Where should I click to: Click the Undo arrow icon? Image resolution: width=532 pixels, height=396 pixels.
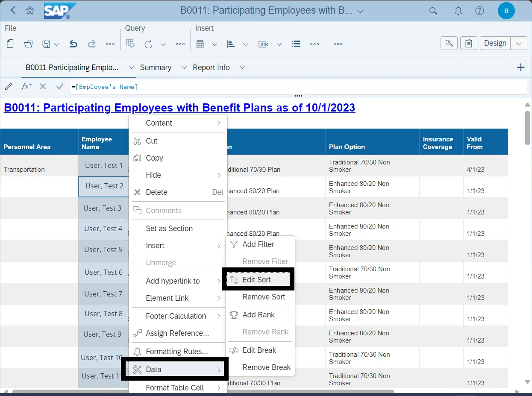pos(73,44)
